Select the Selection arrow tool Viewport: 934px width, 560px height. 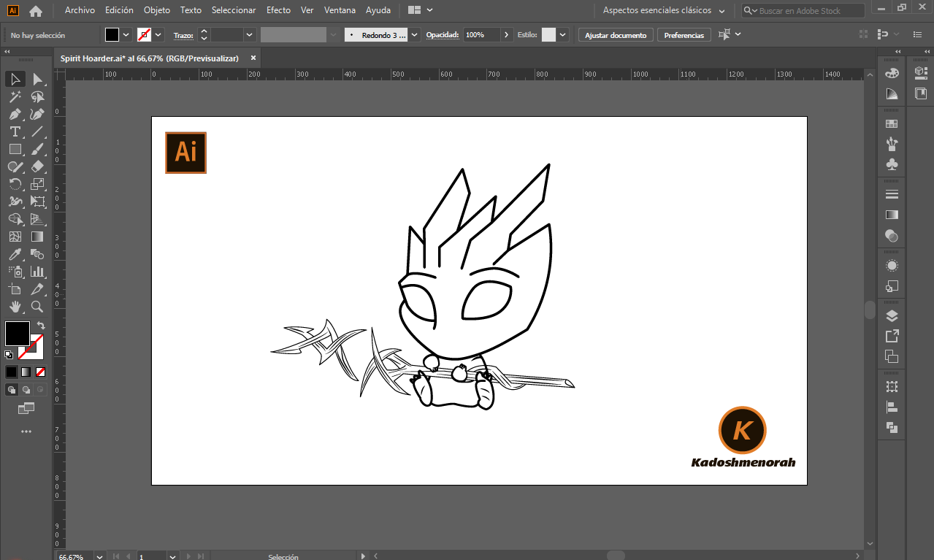coord(15,79)
